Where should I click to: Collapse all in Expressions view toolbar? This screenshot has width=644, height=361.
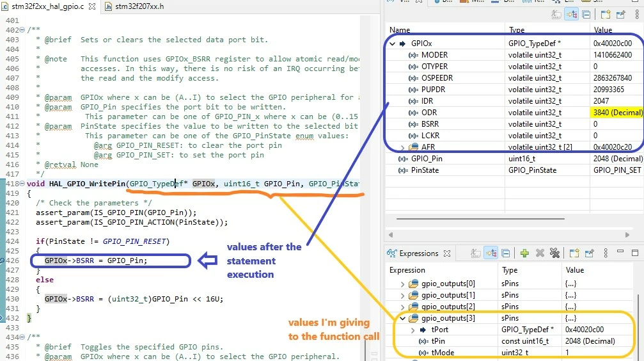[x=506, y=253]
